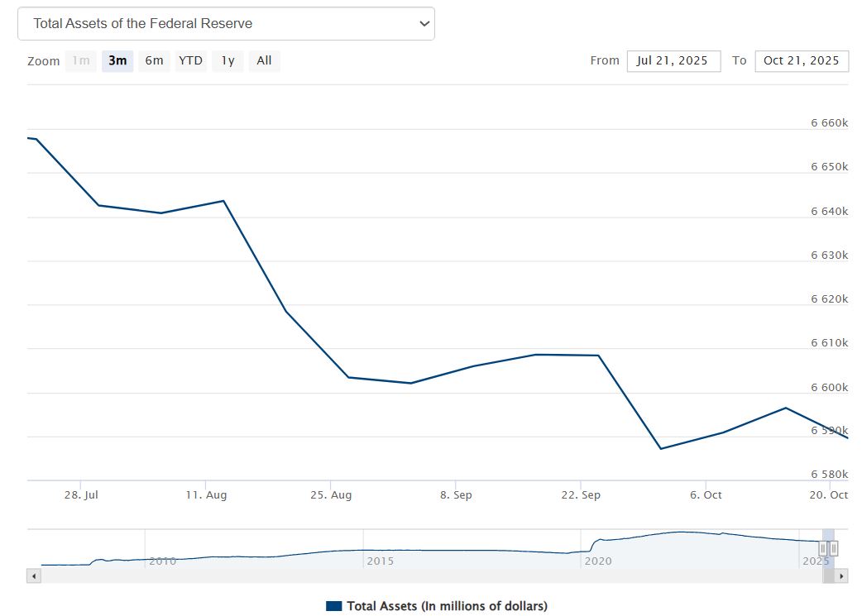Click the horizontal scrollbar track below navigator
Screen dimensions: 862x616
(414, 575)
